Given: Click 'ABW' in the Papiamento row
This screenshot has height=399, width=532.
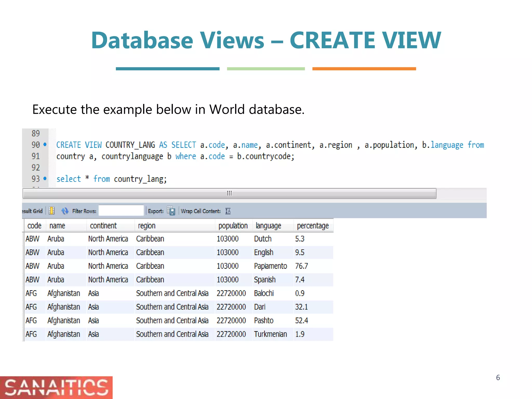Looking at the screenshot, I should [32, 266].
